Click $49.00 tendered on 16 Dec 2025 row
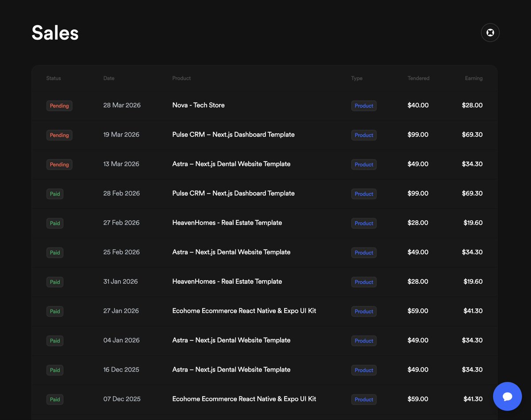Viewport: 531px width, 420px height. pos(418,370)
